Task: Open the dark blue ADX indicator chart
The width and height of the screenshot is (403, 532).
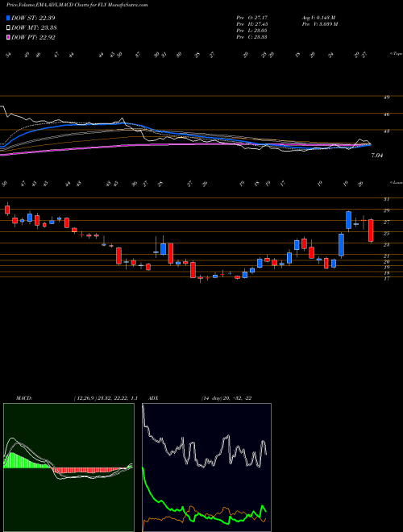Action: tap(206, 468)
